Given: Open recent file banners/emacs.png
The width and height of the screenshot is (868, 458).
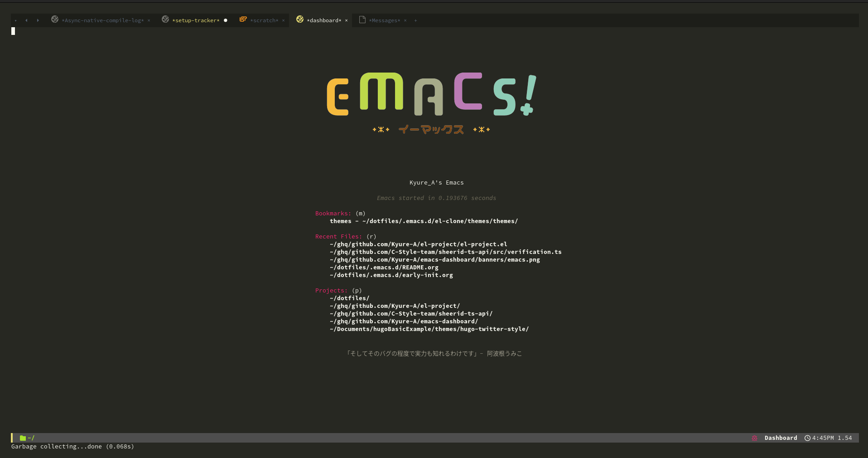Looking at the screenshot, I should 435,260.
